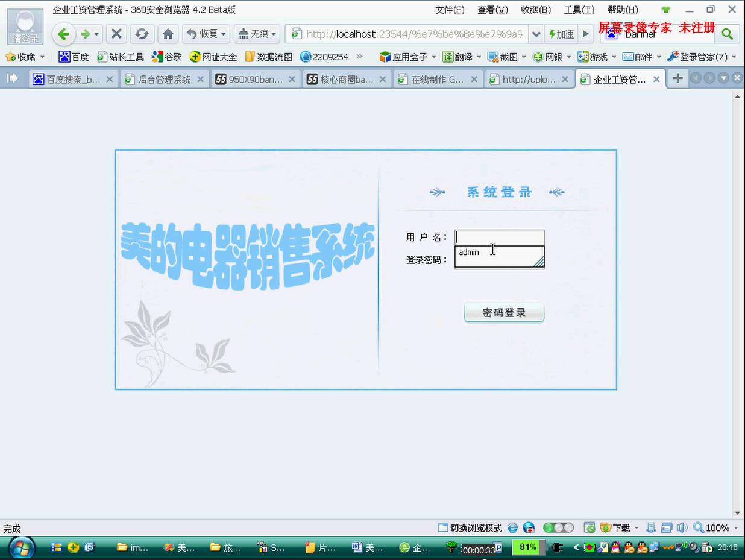Viewport: 745px width, 560px height.
Task: Expand the address bar URL history dropdown
Action: pos(536,34)
